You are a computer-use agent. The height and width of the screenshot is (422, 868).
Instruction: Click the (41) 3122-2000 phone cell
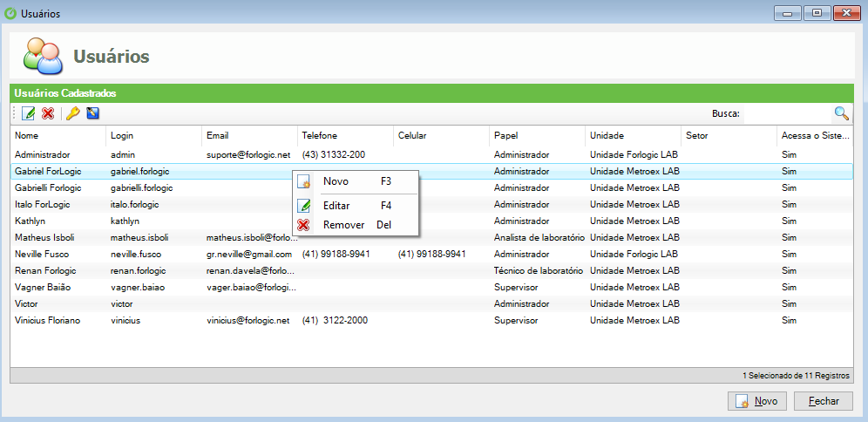[335, 321]
